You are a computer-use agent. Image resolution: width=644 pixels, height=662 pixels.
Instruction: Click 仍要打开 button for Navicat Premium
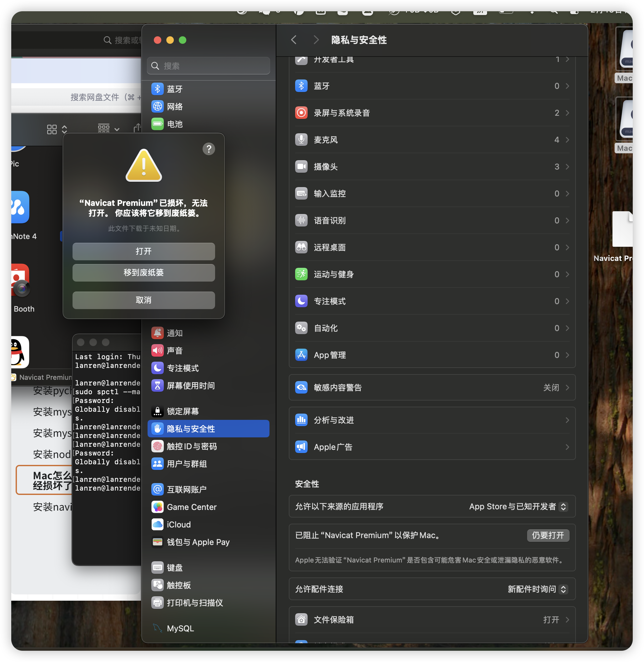[x=548, y=535]
